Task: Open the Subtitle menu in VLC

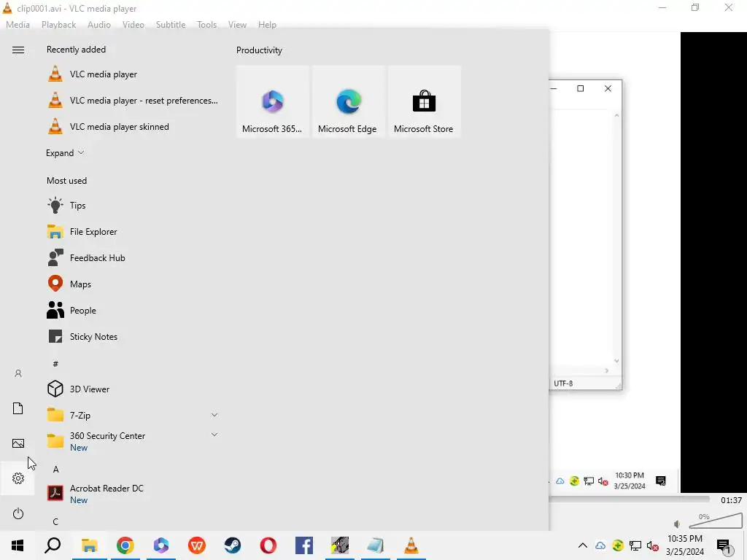Action: click(171, 25)
